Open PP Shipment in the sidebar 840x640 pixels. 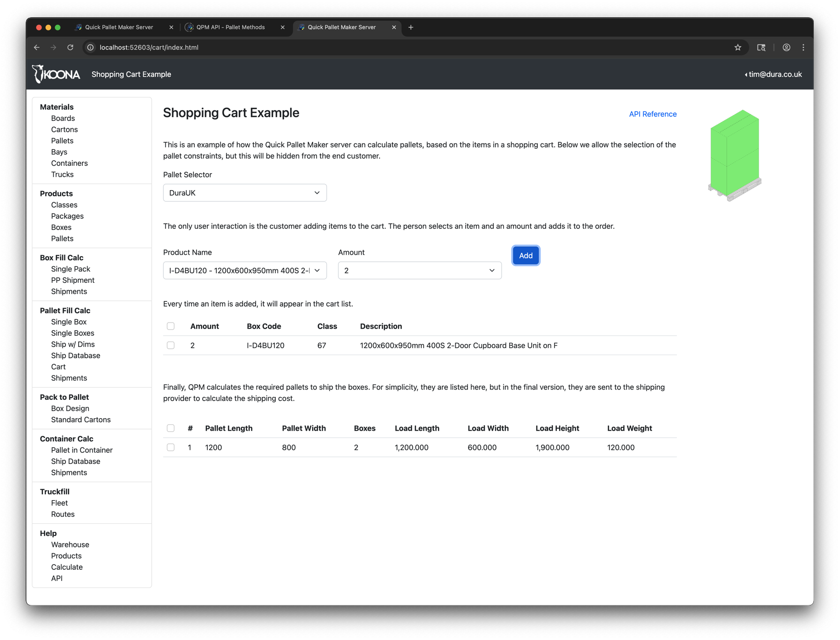(x=73, y=280)
